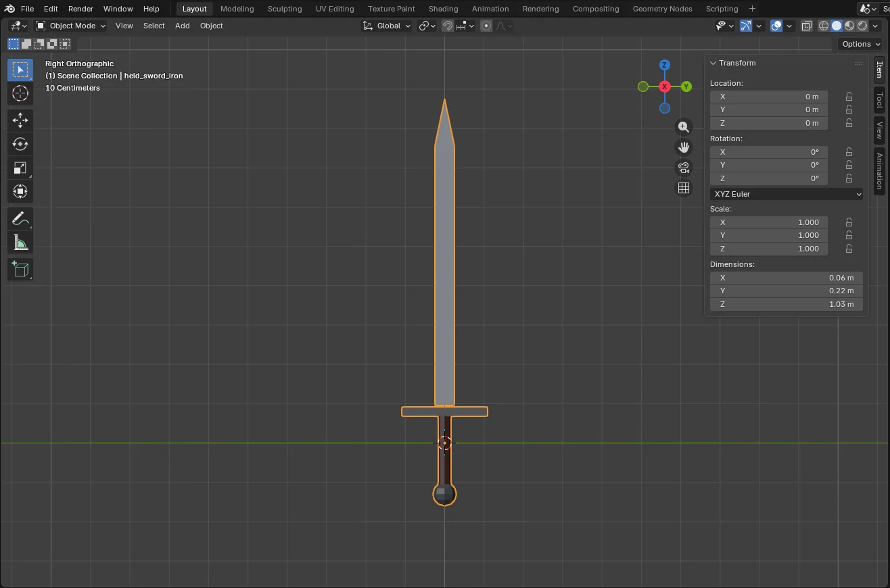Toggle show overlays button
The height and width of the screenshot is (588, 890).
776,26
